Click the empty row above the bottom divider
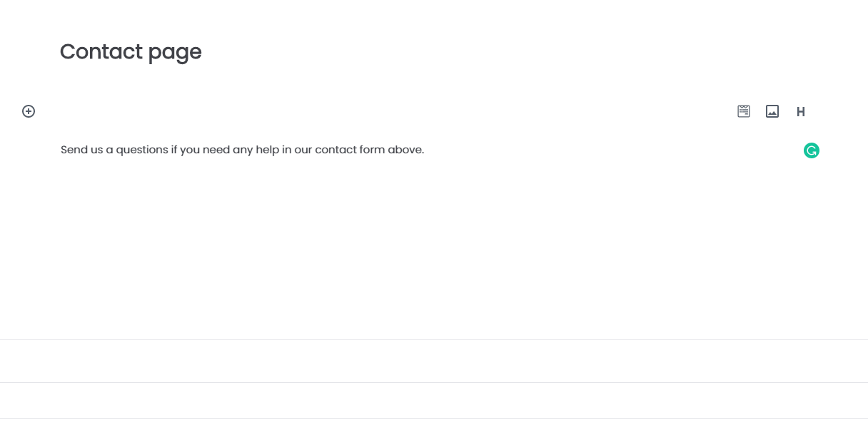868x440 pixels. pos(434,400)
